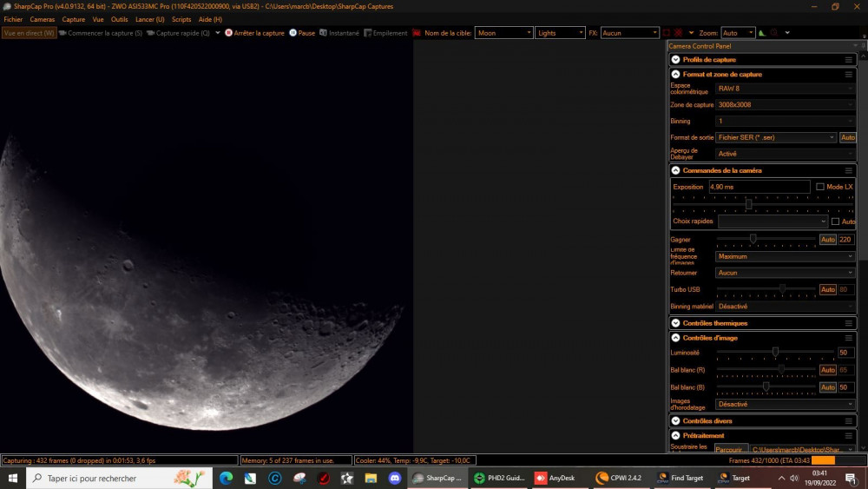This screenshot has height=489, width=868.
Task: Open the Format de sortie Fichier SER dropdown
Action: (x=775, y=137)
